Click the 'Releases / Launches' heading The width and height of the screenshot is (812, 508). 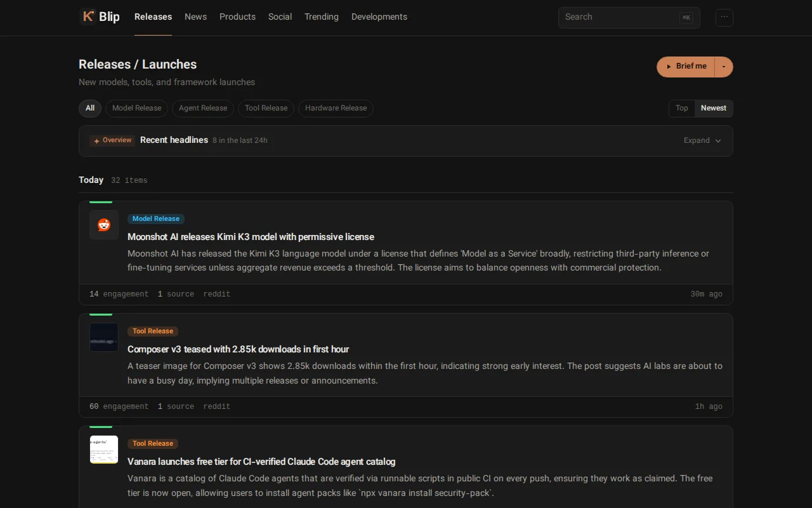click(138, 65)
